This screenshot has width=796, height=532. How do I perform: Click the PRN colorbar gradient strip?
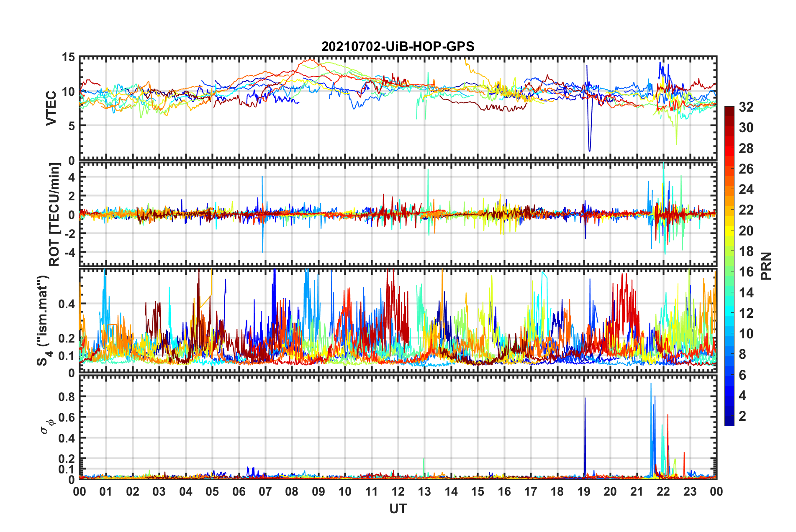click(729, 266)
